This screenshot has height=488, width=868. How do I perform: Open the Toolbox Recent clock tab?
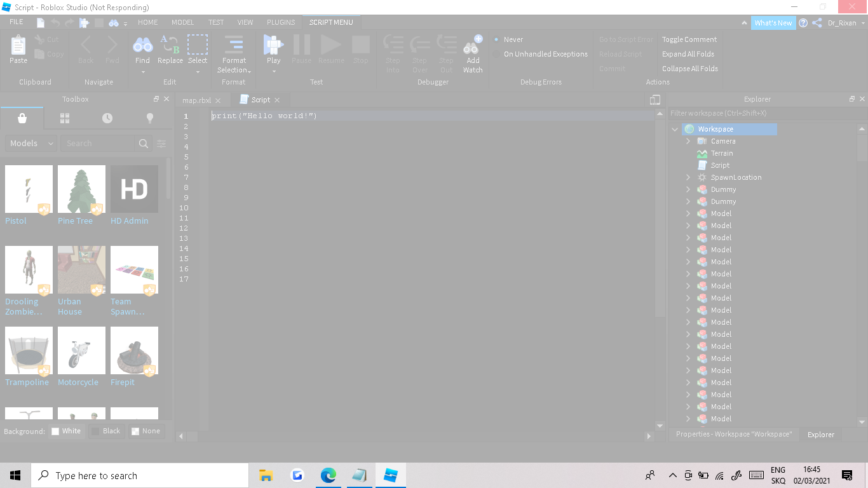(107, 118)
